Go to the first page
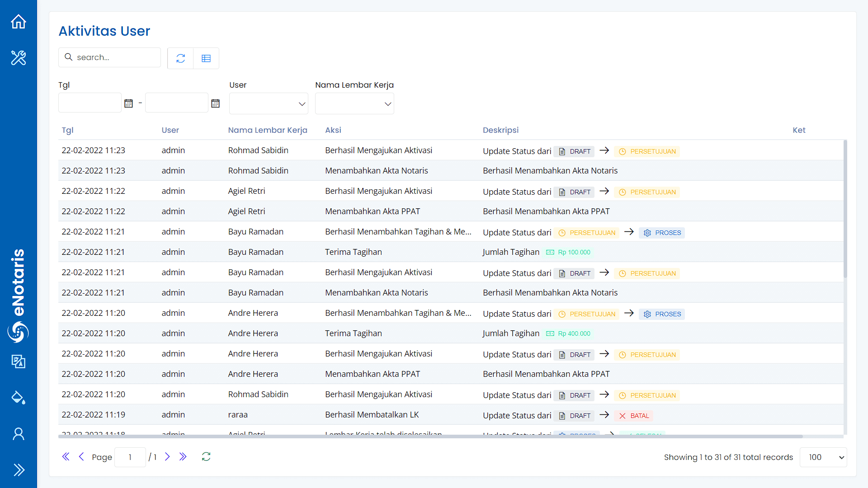The height and width of the screenshot is (488, 868). click(66, 457)
